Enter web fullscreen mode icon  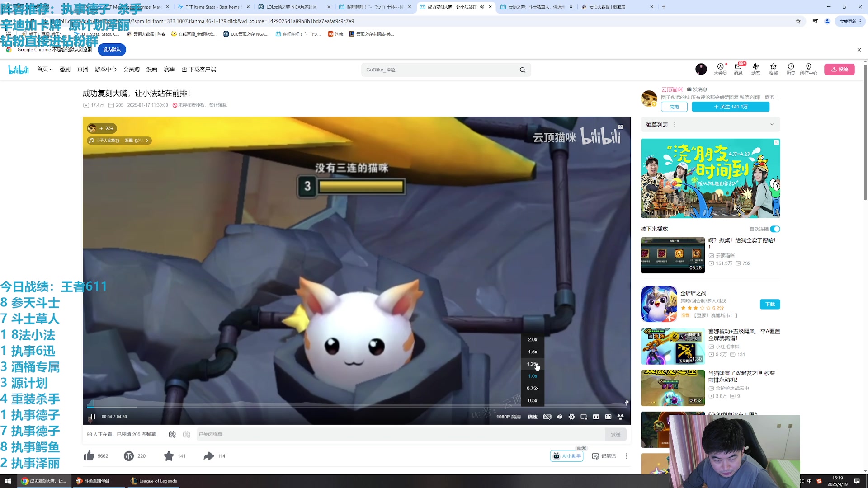[x=608, y=417]
